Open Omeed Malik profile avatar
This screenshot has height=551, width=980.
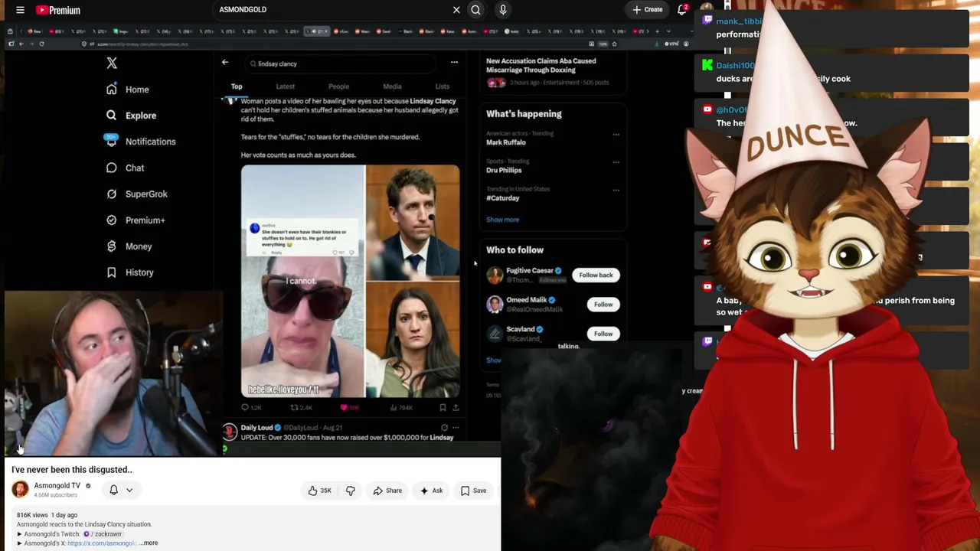[495, 305]
